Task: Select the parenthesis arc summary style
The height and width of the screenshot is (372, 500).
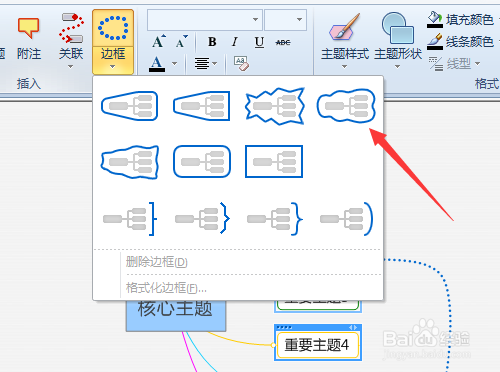Action: (346, 219)
